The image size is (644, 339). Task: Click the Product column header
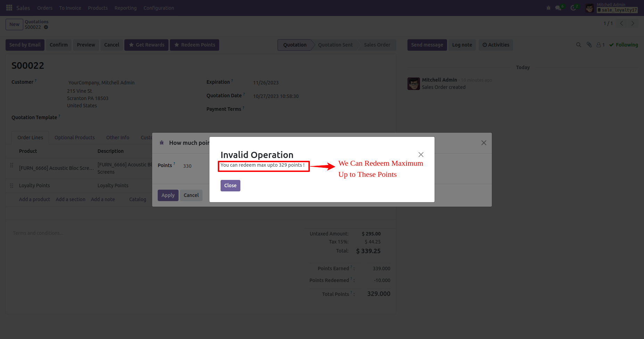pos(28,151)
